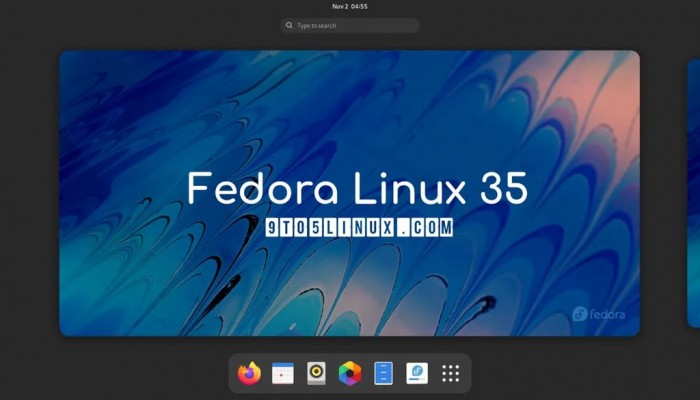
Task: Open the GNOME Calendar app
Action: (x=283, y=373)
